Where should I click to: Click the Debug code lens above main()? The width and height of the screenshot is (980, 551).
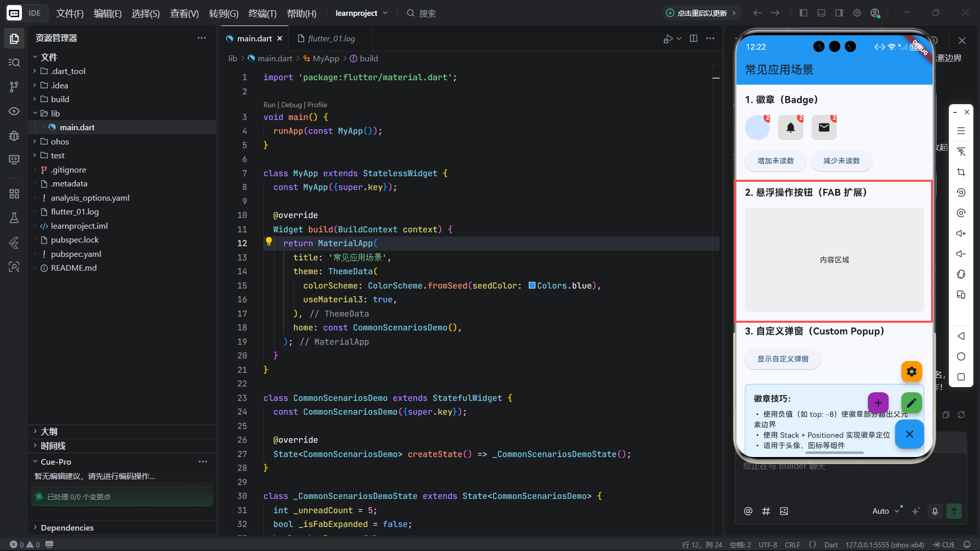click(x=291, y=105)
